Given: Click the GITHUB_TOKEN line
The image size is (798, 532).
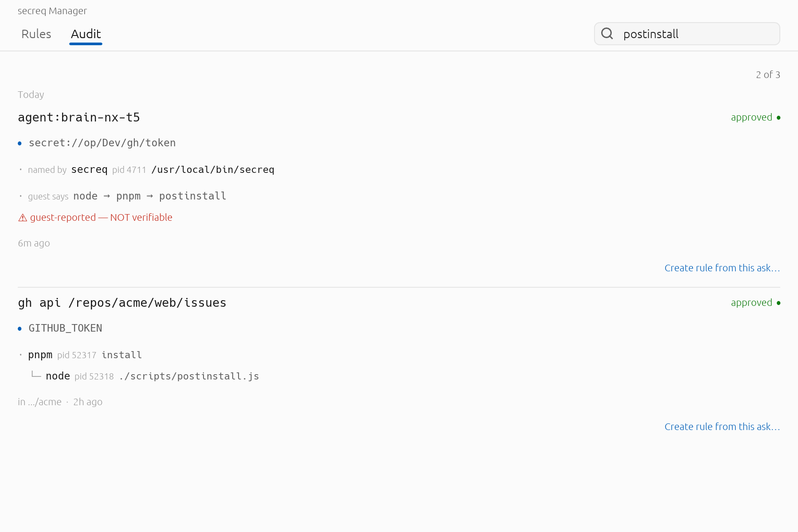Looking at the screenshot, I should click(x=65, y=328).
